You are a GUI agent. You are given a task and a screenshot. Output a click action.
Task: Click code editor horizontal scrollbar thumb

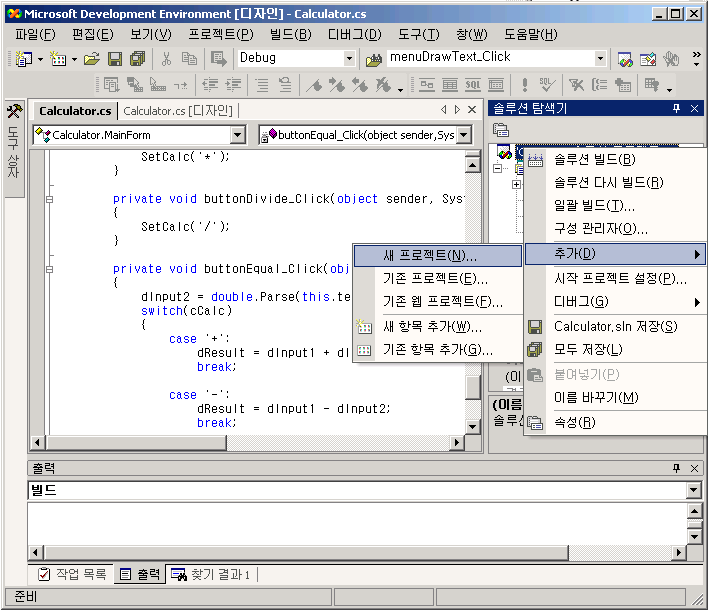pyautogui.click(x=137, y=443)
